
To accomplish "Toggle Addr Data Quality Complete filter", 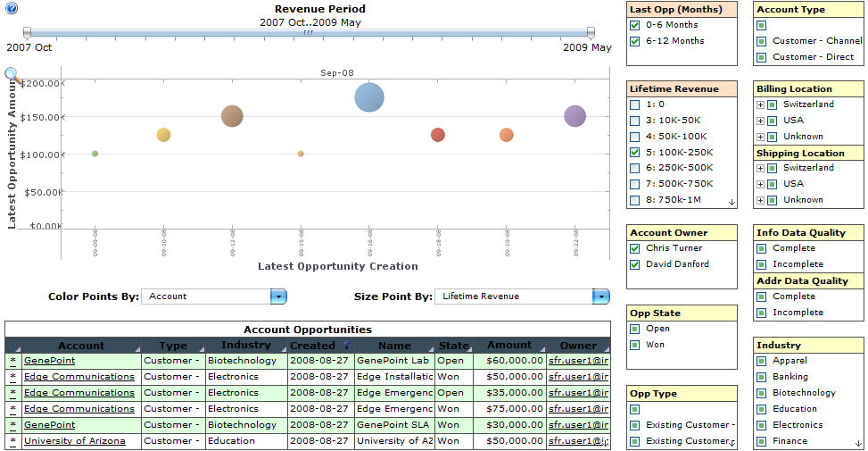I will pyautogui.click(x=762, y=297).
